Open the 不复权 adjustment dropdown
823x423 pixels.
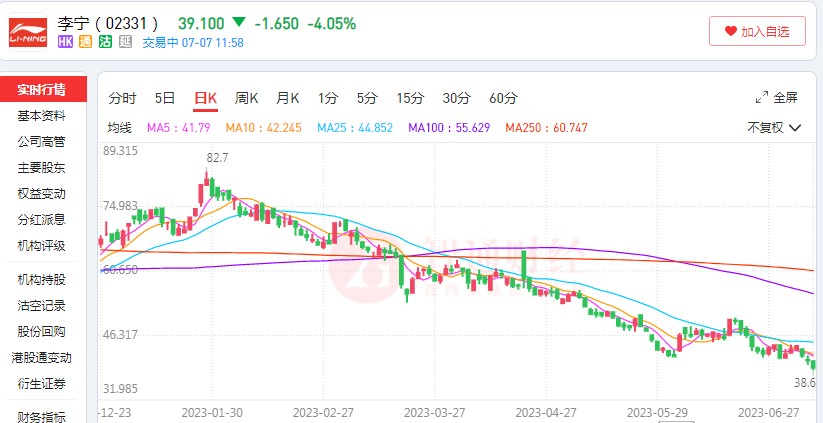click(x=774, y=128)
